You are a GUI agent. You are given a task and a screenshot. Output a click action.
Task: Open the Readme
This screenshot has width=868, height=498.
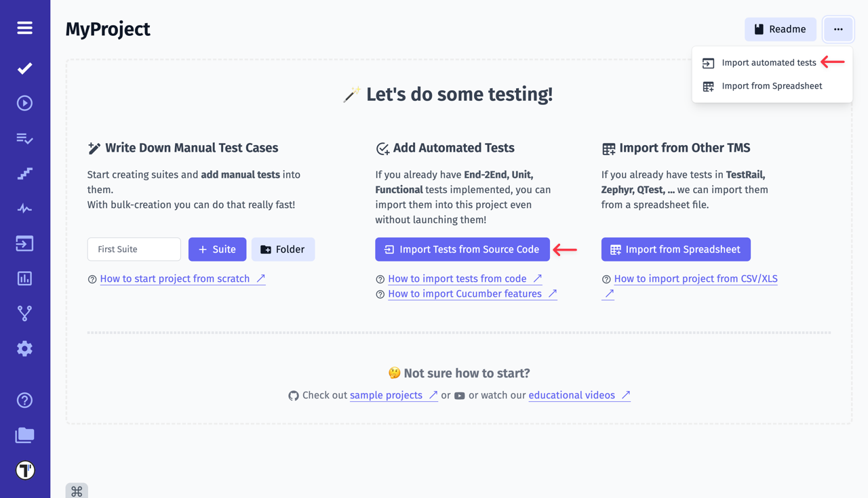pos(780,29)
